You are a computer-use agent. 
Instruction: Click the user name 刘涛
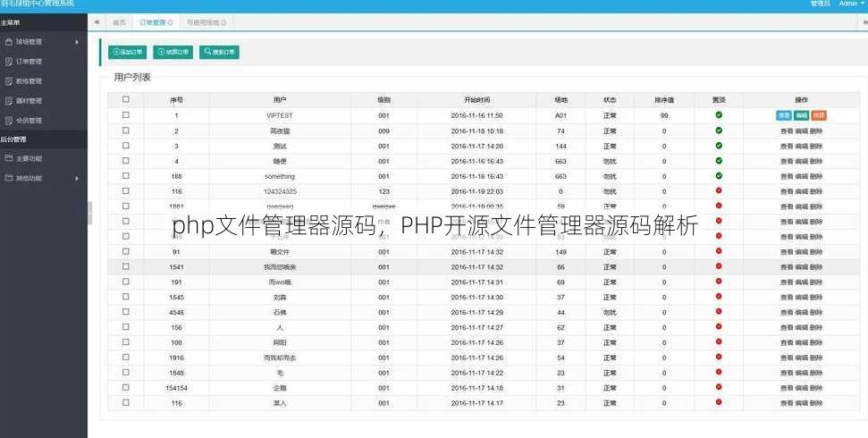[280, 298]
